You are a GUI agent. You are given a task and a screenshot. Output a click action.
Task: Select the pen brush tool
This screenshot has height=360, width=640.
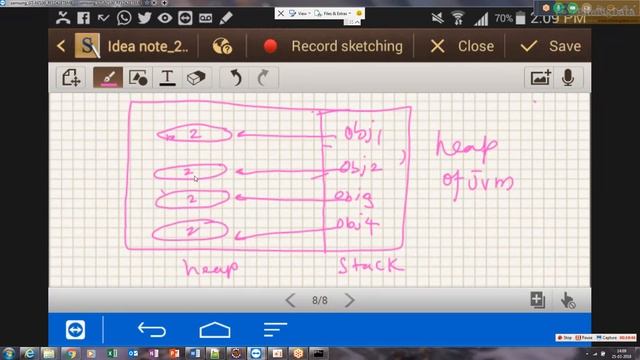[108, 77]
